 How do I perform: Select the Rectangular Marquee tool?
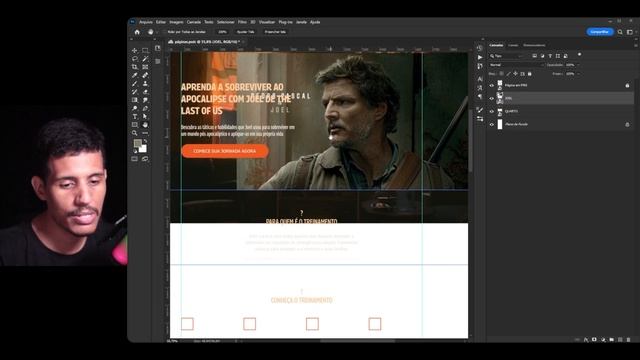click(145, 51)
